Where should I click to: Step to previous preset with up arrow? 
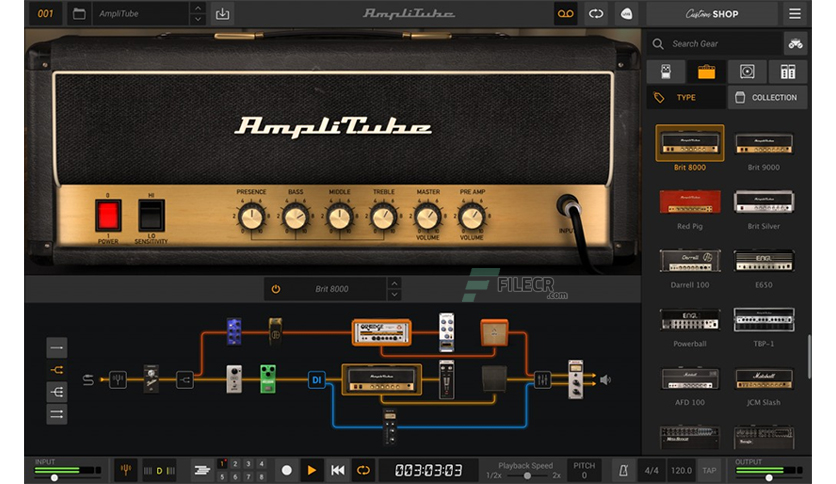[x=198, y=8]
